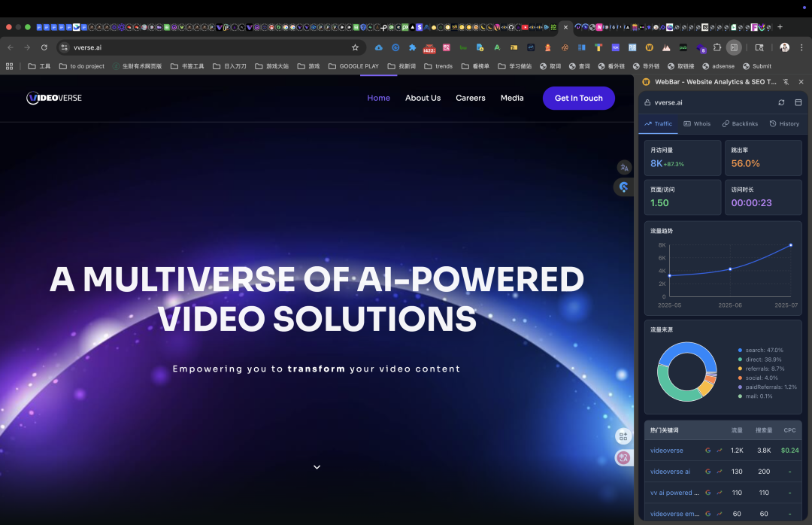Click the down chevron below the headline

317,467
